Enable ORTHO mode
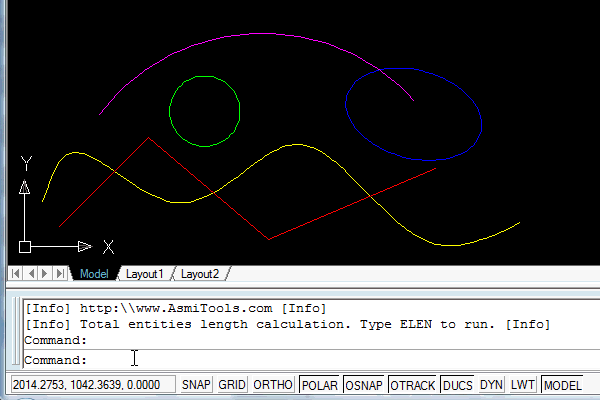Viewport: 600px width, 400px height. pyautogui.click(x=273, y=384)
